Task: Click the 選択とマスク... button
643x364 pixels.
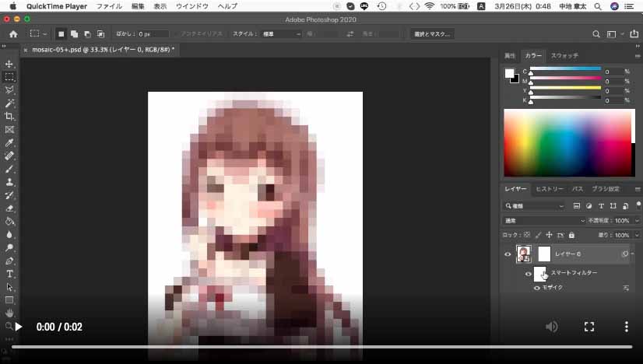Action: pos(432,34)
